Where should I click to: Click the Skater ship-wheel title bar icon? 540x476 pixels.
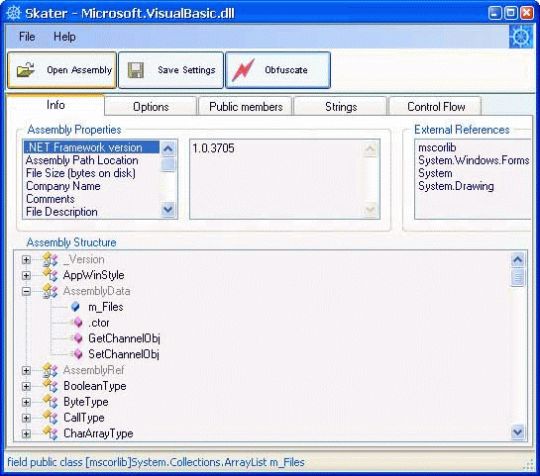[x=14, y=13]
